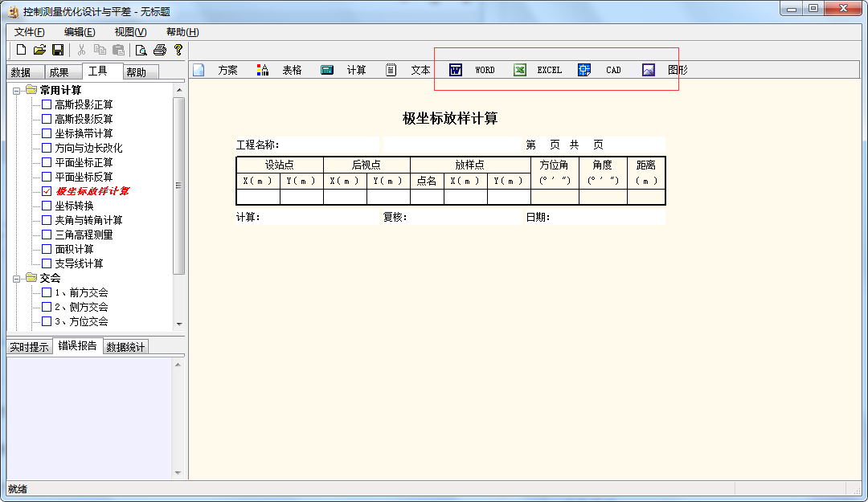Click the Save floppy disk icon
The width and height of the screenshot is (868, 502).
coord(58,50)
